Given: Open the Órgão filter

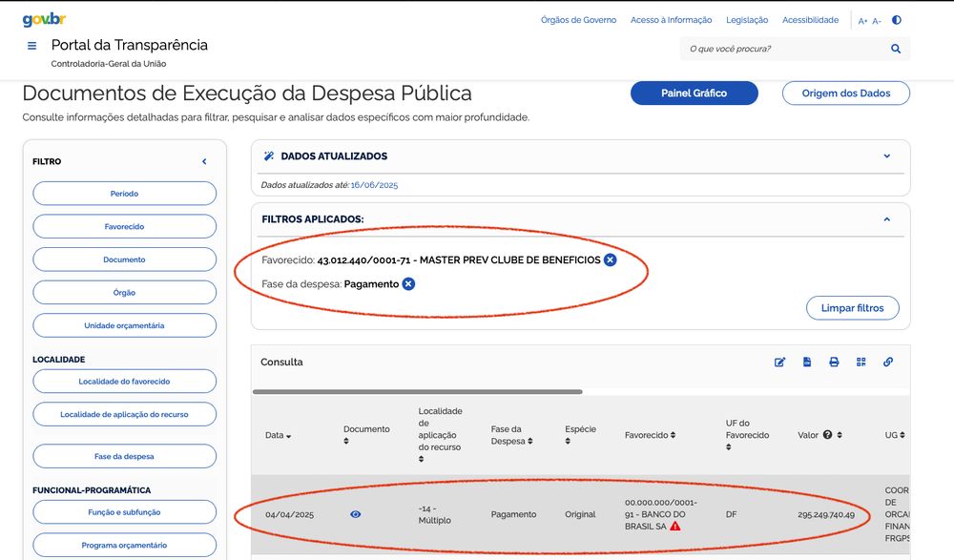Looking at the screenshot, I should tap(124, 292).
